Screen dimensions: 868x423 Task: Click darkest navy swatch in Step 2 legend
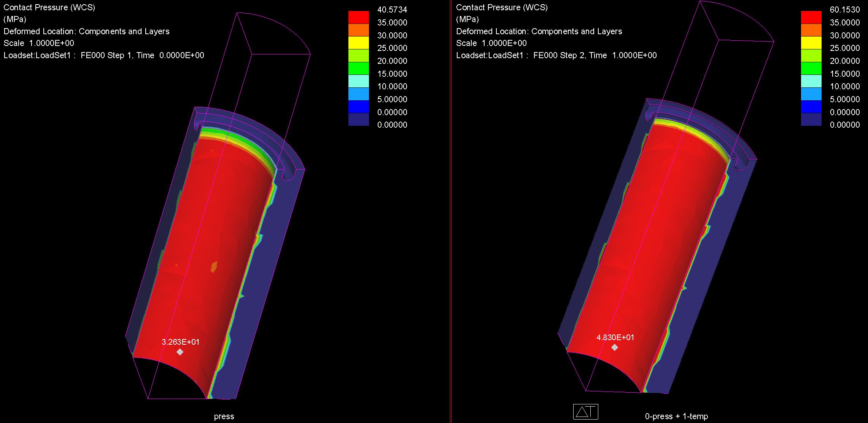pyautogui.click(x=811, y=119)
